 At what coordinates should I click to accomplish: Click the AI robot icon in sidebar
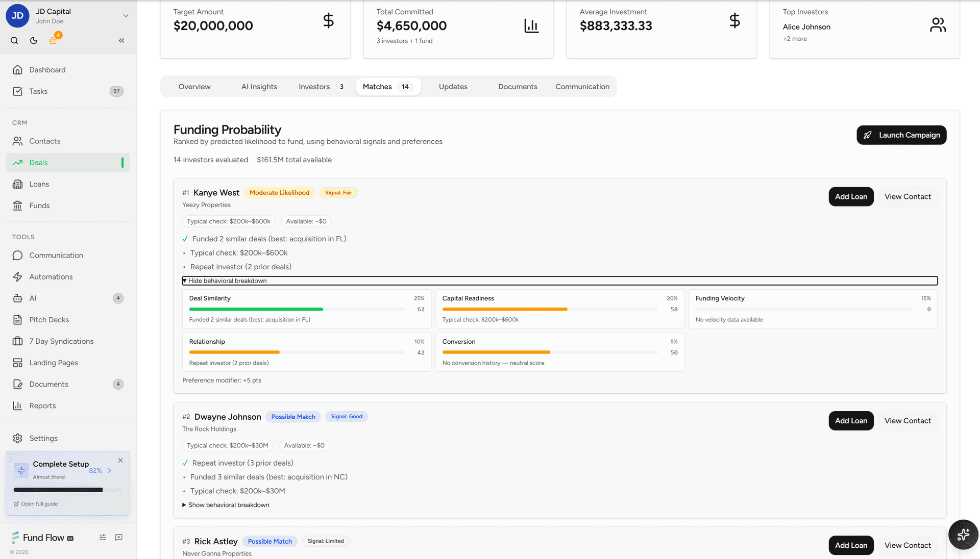click(x=18, y=298)
